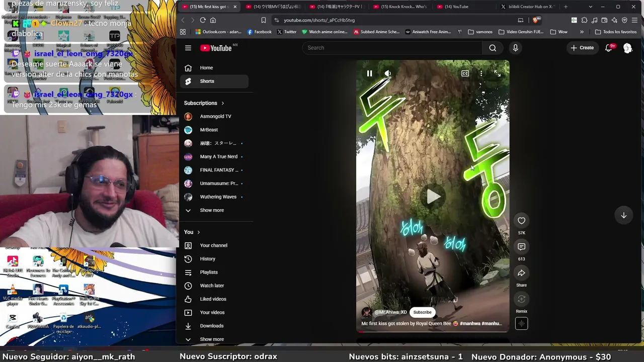Open Liked videos
644x362 pixels.
point(214,299)
